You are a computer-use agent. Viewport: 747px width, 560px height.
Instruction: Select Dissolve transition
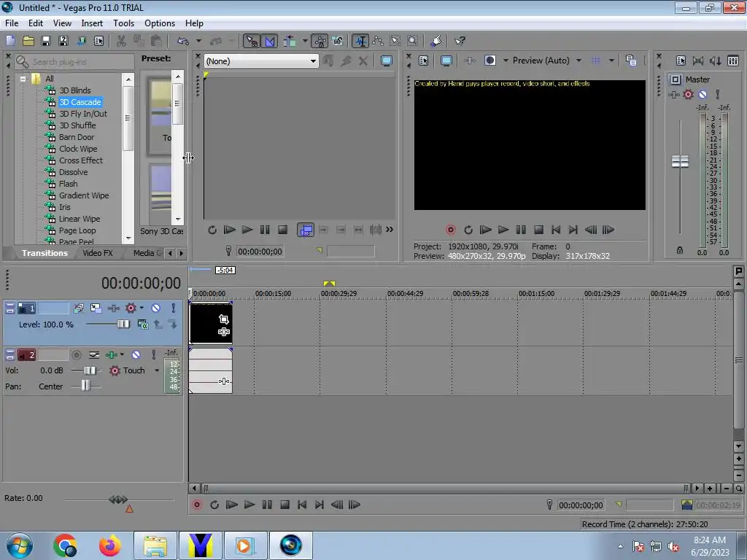click(x=73, y=172)
